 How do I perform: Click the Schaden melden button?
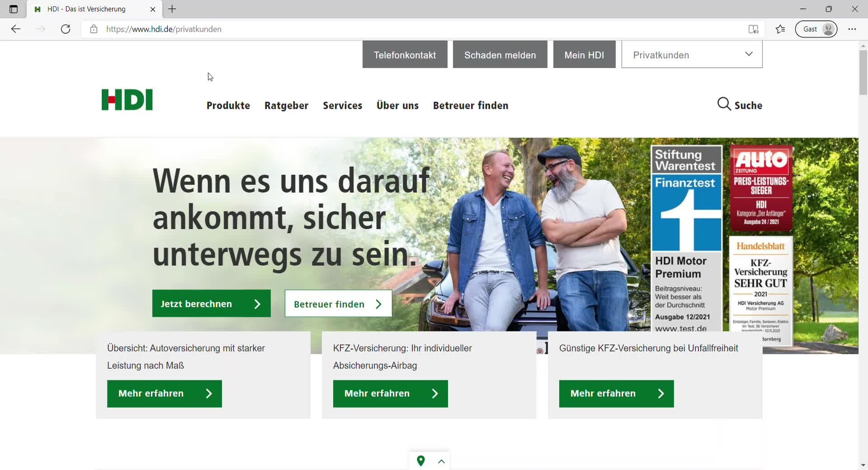pos(500,55)
